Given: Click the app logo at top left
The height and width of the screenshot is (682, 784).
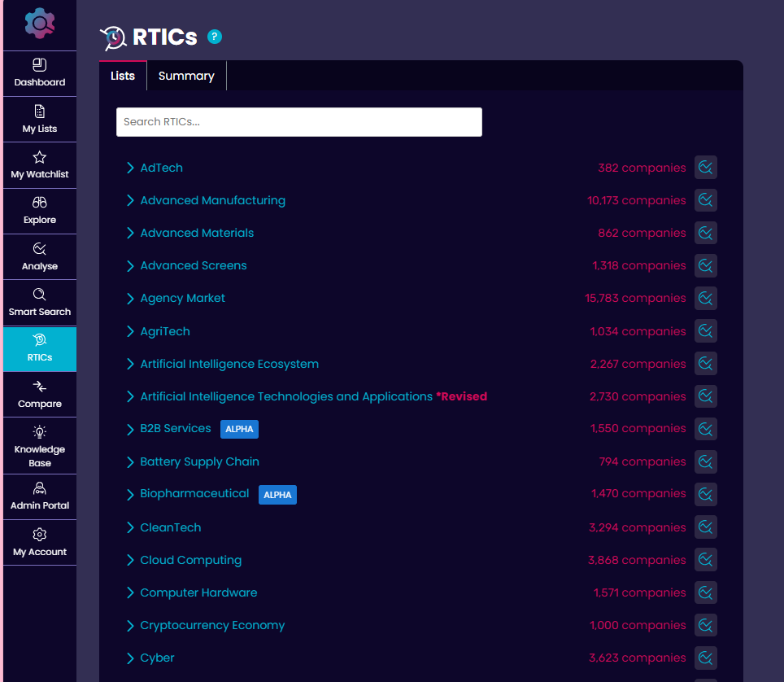Looking at the screenshot, I should 40,24.
